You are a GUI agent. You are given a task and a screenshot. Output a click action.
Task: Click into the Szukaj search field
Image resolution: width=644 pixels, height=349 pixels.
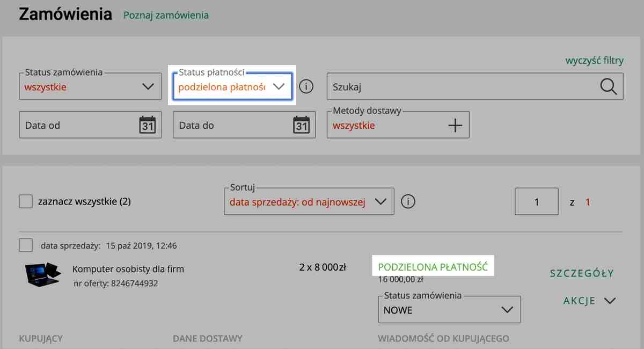pyautogui.click(x=462, y=87)
